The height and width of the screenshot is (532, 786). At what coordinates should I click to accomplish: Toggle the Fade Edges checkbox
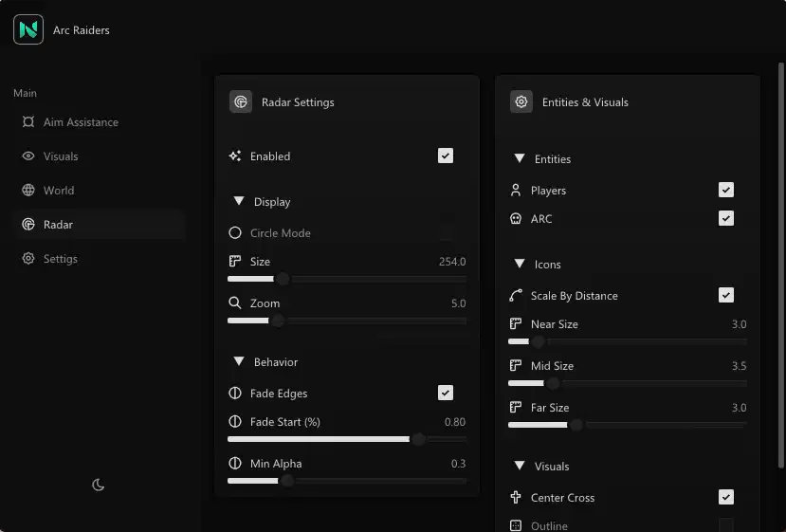446,394
